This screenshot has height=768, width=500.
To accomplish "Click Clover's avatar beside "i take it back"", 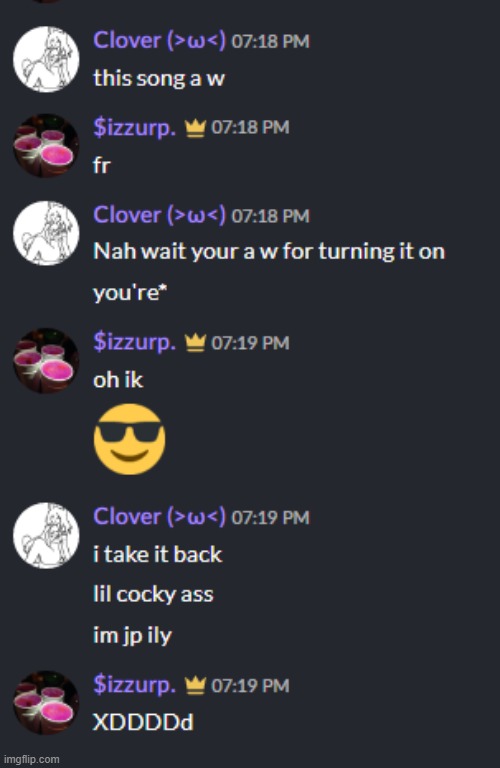I will pyautogui.click(x=46, y=535).
